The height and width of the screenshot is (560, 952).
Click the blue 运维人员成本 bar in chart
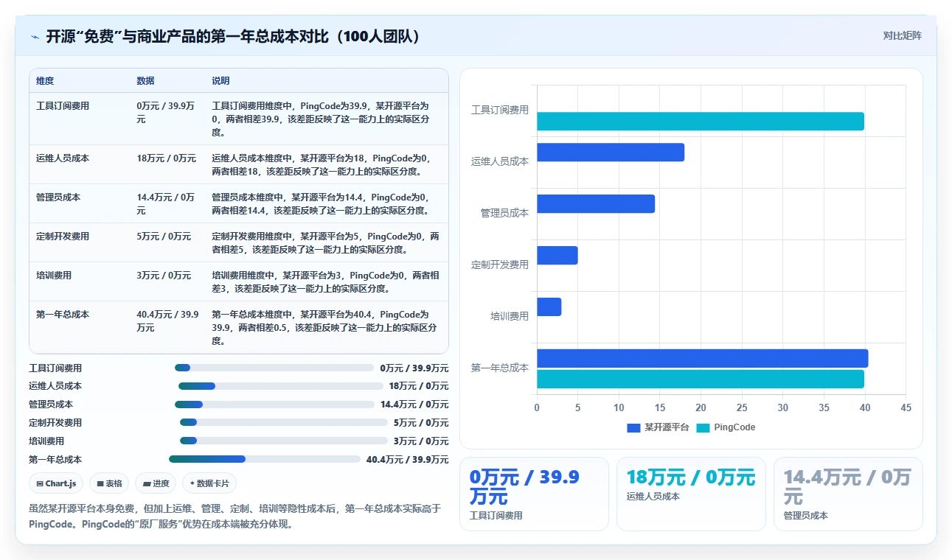click(611, 153)
